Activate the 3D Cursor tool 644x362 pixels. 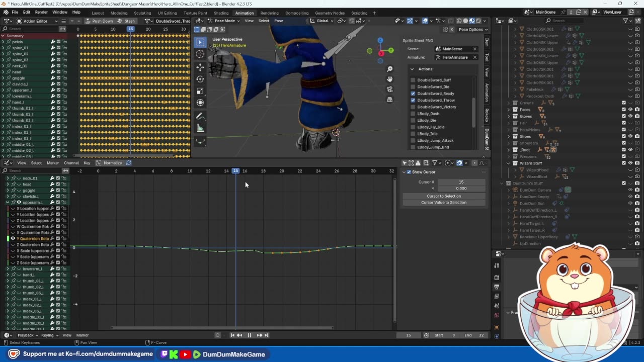point(200,54)
